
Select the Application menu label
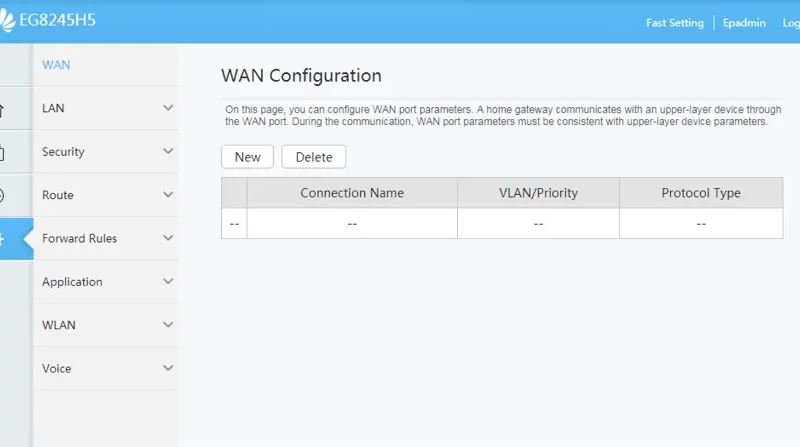pyautogui.click(x=72, y=282)
